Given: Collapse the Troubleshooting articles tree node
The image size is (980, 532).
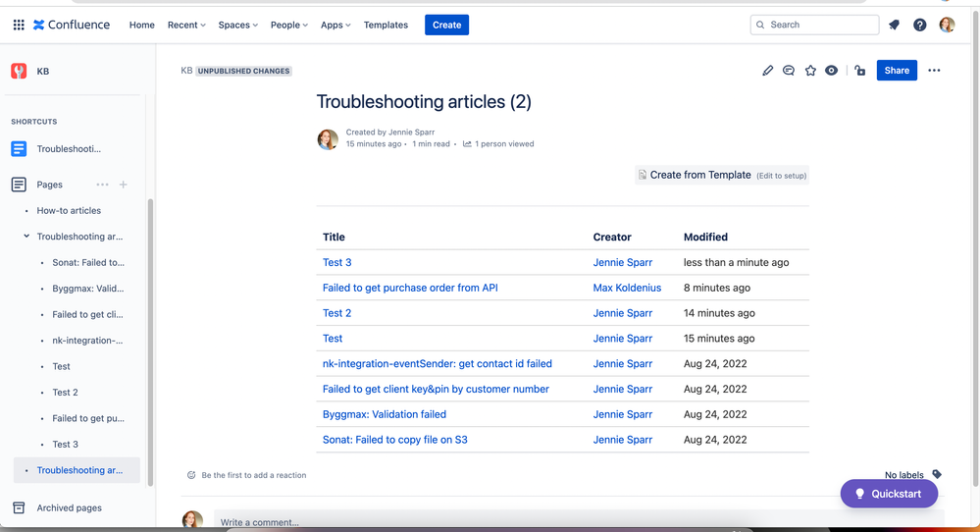Looking at the screenshot, I should pyautogui.click(x=26, y=237).
